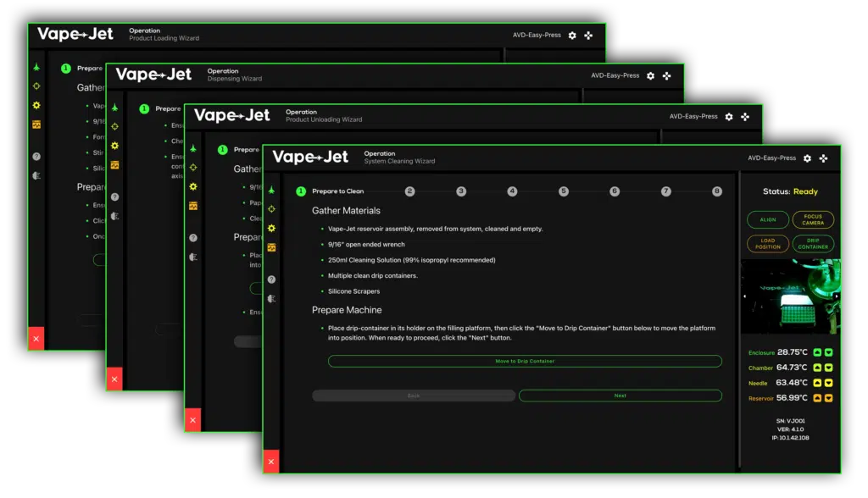Lower the Chamber temperature with down arrow

(x=829, y=368)
